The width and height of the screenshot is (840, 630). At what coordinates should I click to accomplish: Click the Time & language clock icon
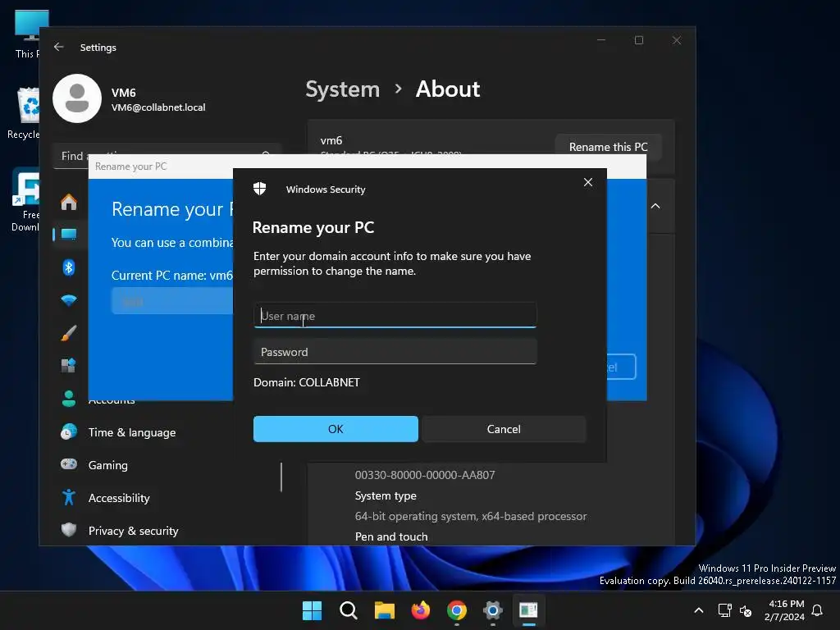tap(69, 431)
